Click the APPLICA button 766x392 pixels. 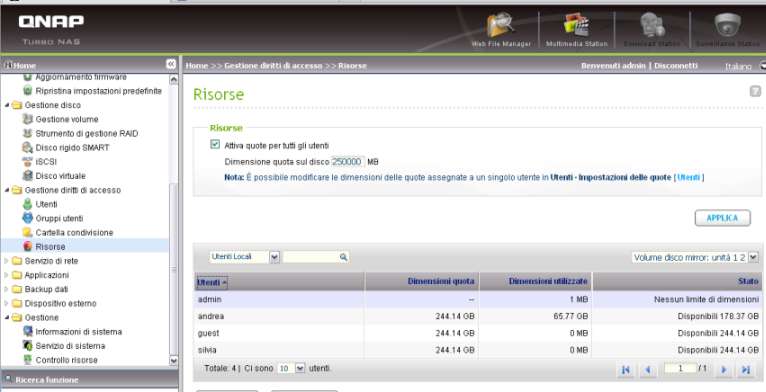click(x=723, y=218)
